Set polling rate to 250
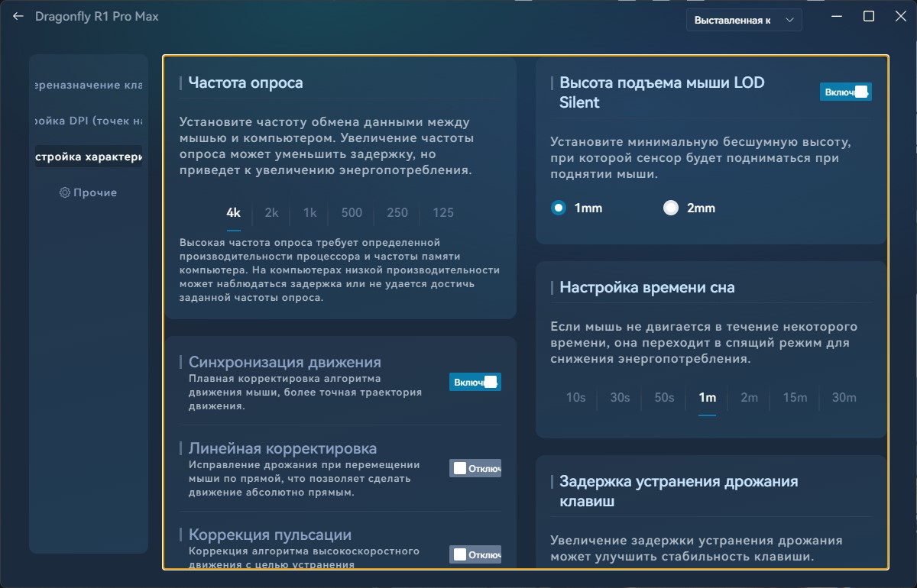This screenshot has width=917, height=588. point(397,213)
